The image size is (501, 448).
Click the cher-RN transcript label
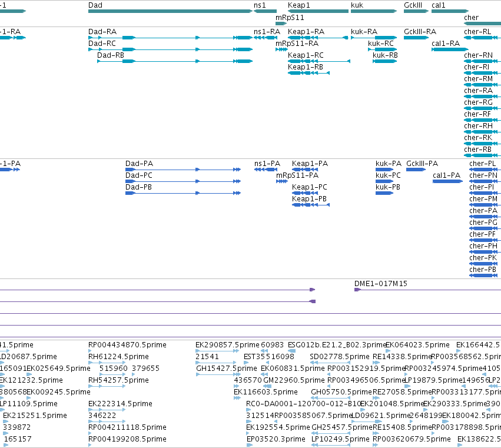tap(478, 55)
